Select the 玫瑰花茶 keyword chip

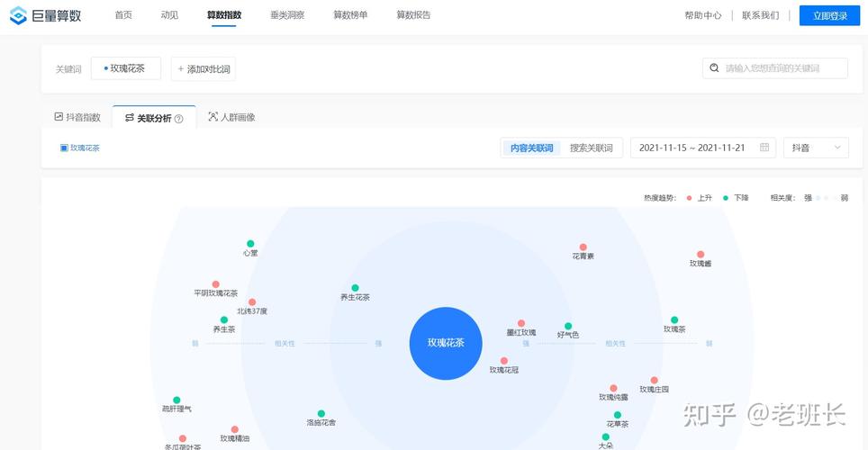coord(126,68)
